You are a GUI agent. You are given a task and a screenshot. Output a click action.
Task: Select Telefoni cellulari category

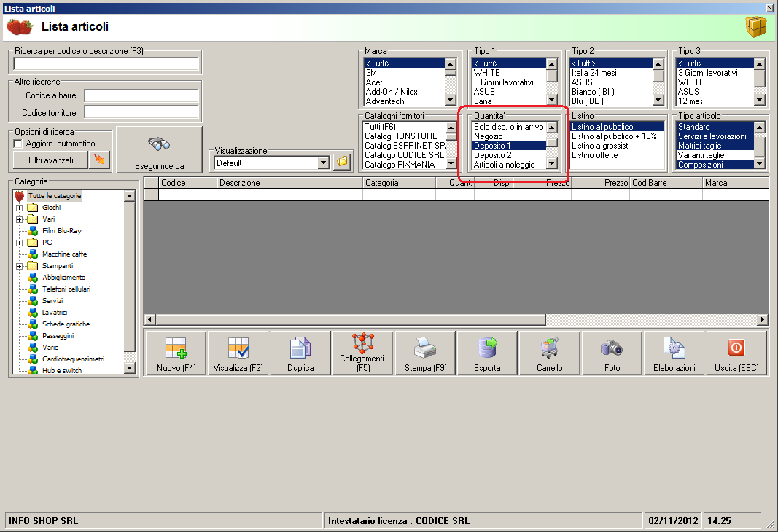point(66,289)
